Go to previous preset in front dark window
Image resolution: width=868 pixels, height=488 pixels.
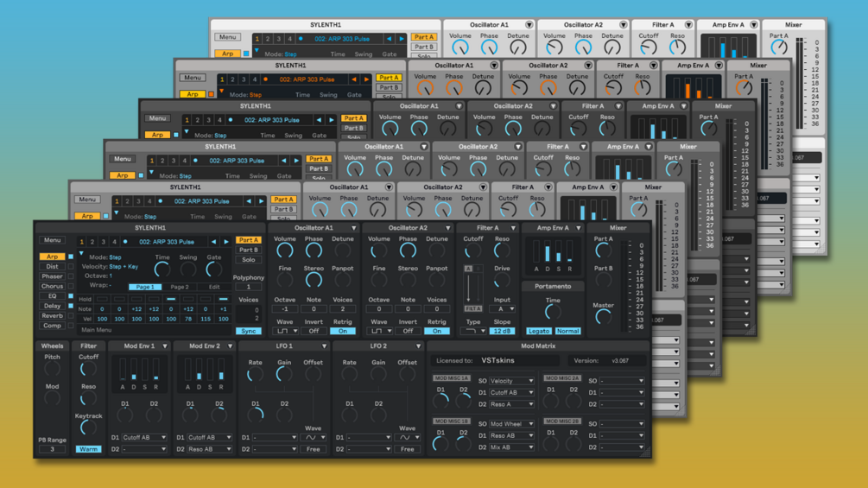(213, 242)
